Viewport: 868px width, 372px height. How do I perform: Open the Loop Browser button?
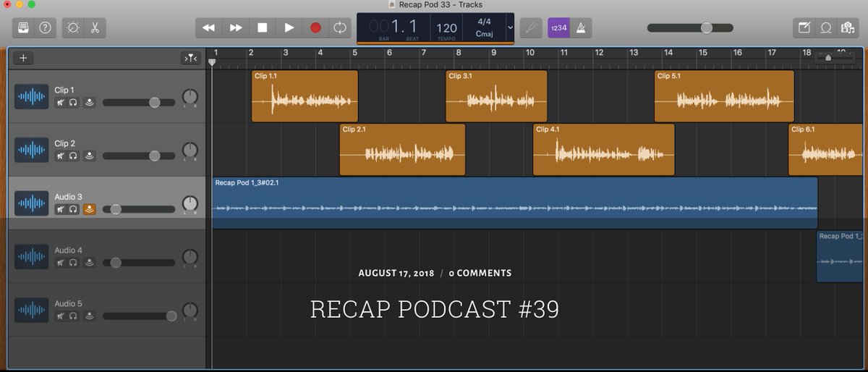(825, 28)
